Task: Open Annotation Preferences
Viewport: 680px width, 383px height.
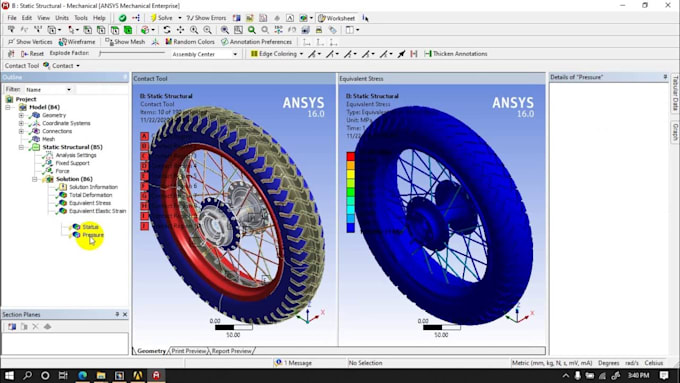Action: (x=256, y=42)
